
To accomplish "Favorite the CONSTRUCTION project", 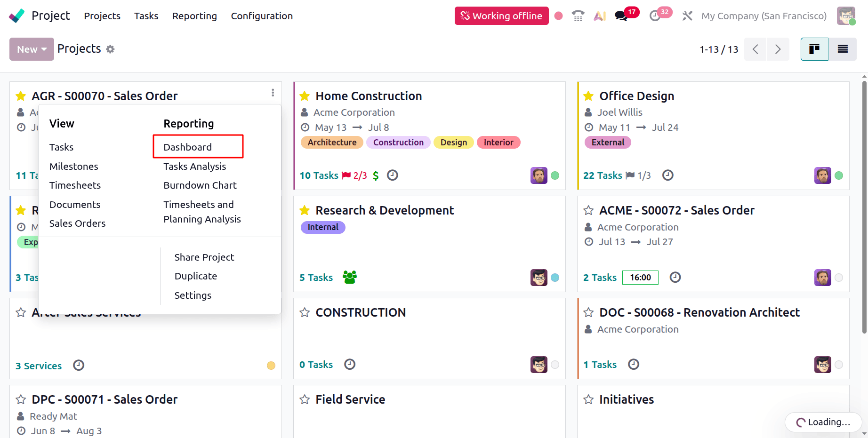I will click(x=305, y=312).
